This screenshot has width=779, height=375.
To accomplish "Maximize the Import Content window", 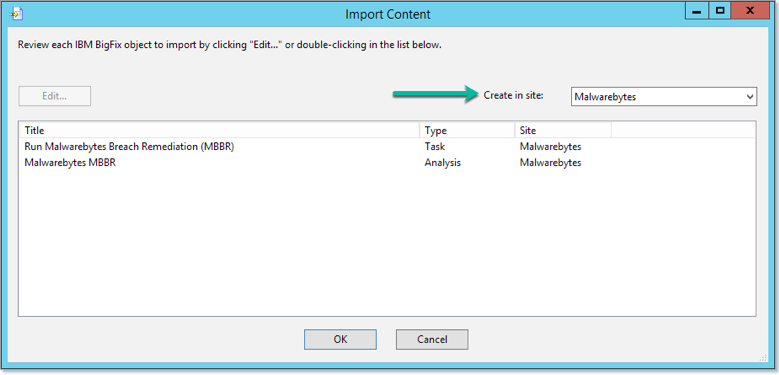I will (x=720, y=11).
